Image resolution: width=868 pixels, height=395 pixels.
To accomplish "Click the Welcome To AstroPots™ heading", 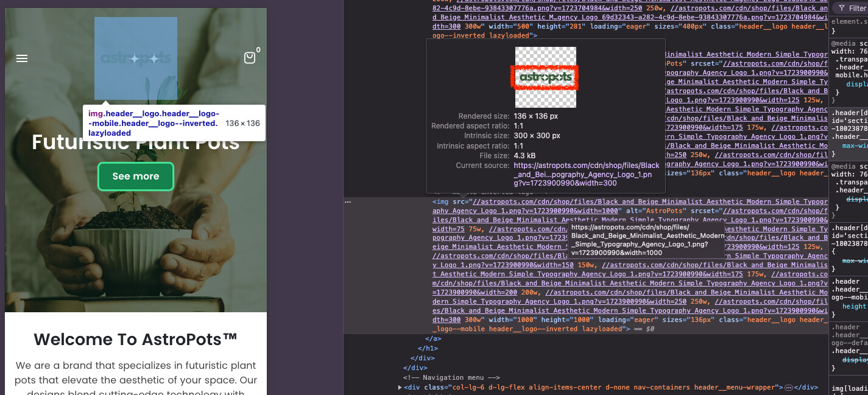I will (x=136, y=339).
